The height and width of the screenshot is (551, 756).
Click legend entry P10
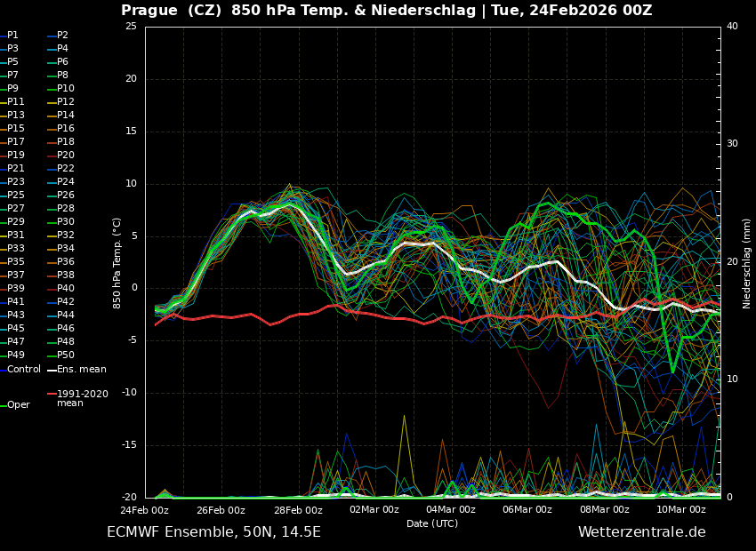[66, 89]
